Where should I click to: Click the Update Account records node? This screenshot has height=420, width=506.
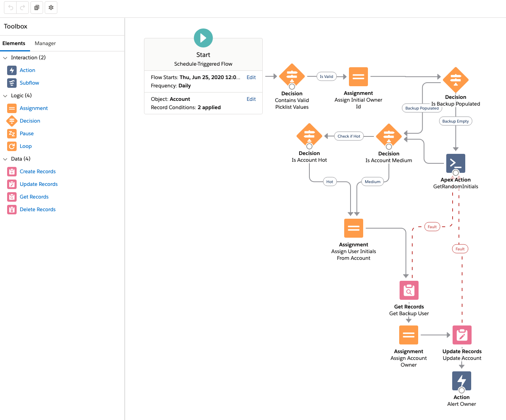click(x=462, y=335)
